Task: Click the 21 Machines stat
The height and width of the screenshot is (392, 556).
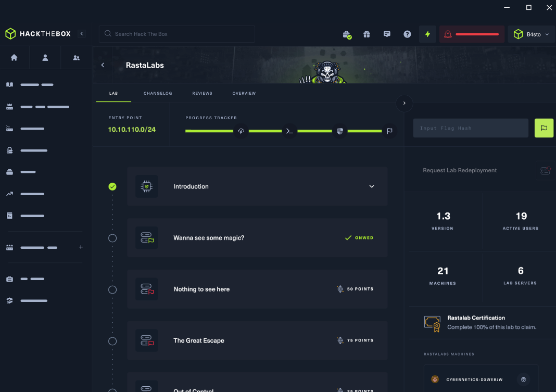Action: 443,275
